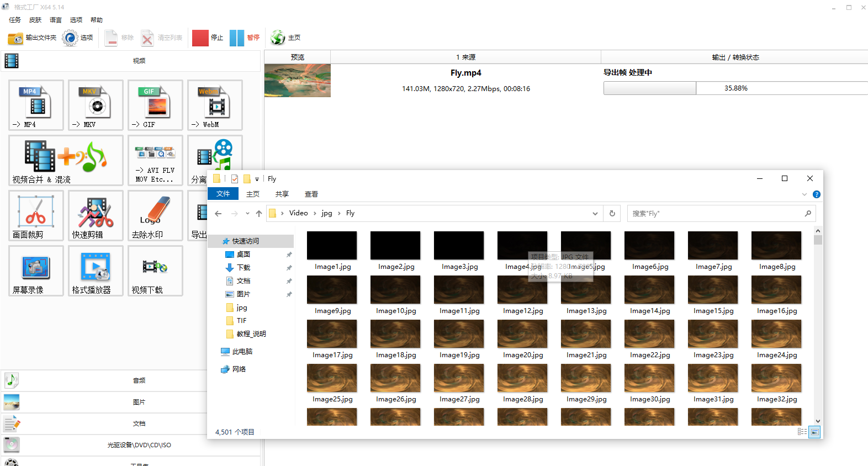Open the remove watermark tool
Image resolution: width=868 pixels, height=466 pixels.
tap(155, 215)
